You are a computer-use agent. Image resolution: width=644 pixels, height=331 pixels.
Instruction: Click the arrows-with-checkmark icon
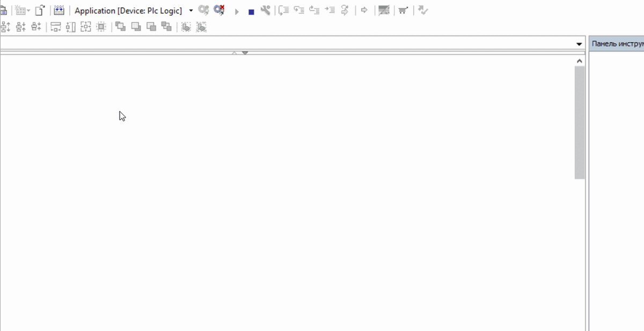pos(423,10)
